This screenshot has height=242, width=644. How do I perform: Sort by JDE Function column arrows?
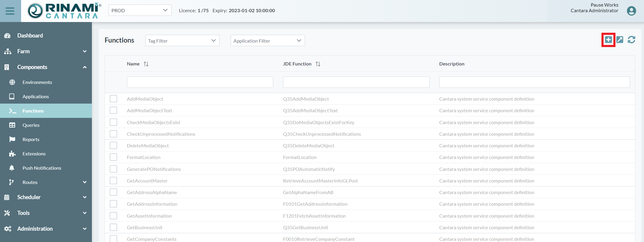pos(318,64)
